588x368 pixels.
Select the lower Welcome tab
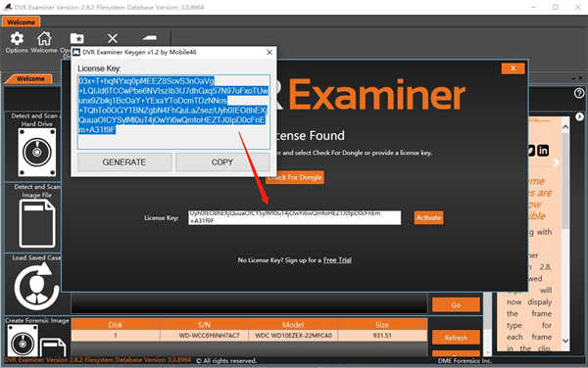pos(30,79)
